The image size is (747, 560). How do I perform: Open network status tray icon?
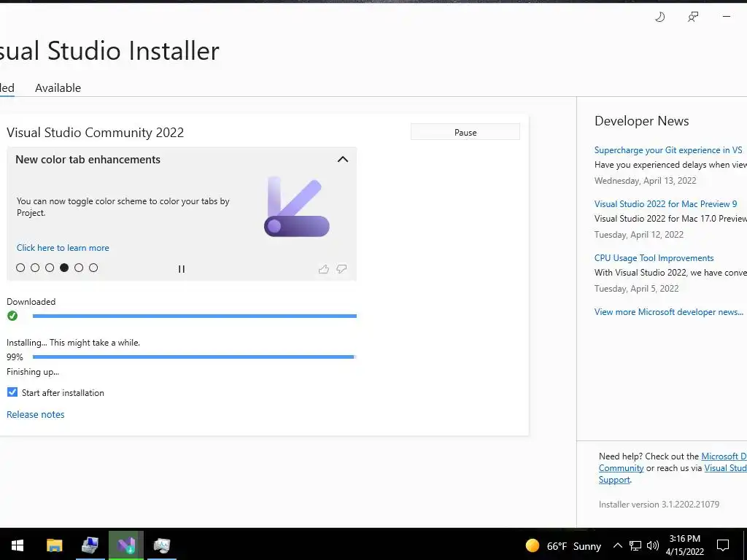635,545
